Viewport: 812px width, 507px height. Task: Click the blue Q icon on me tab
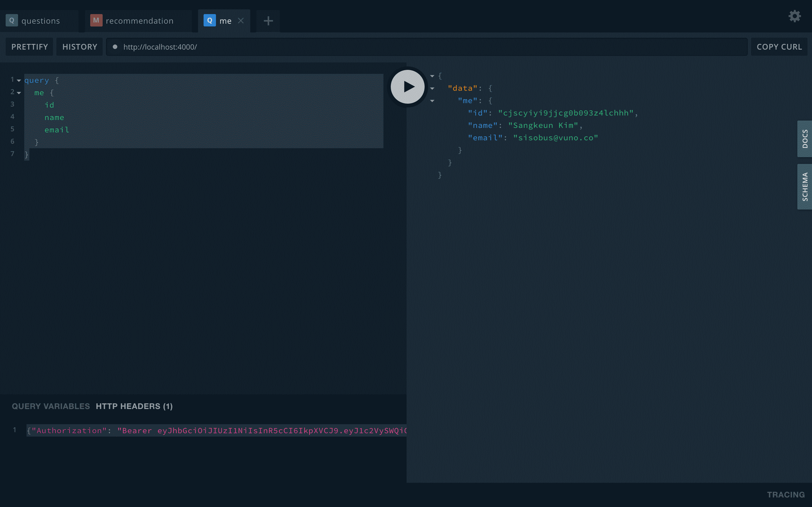coord(209,21)
